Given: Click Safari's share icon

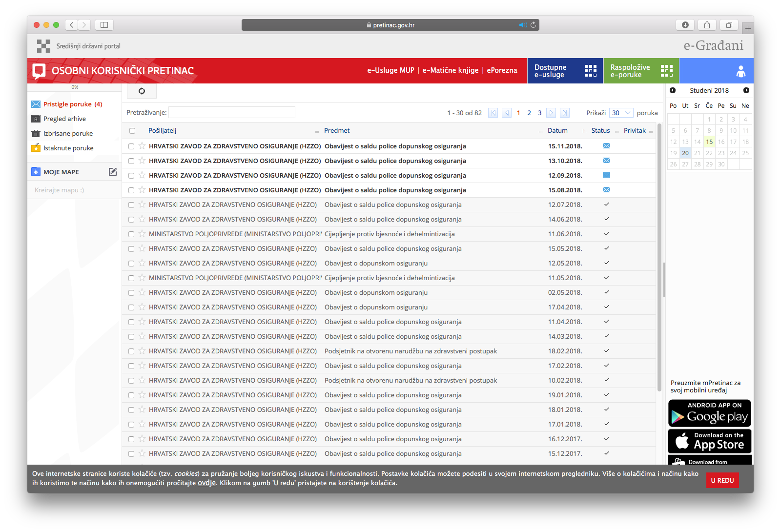Looking at the screenshot, I should point(707,25).
